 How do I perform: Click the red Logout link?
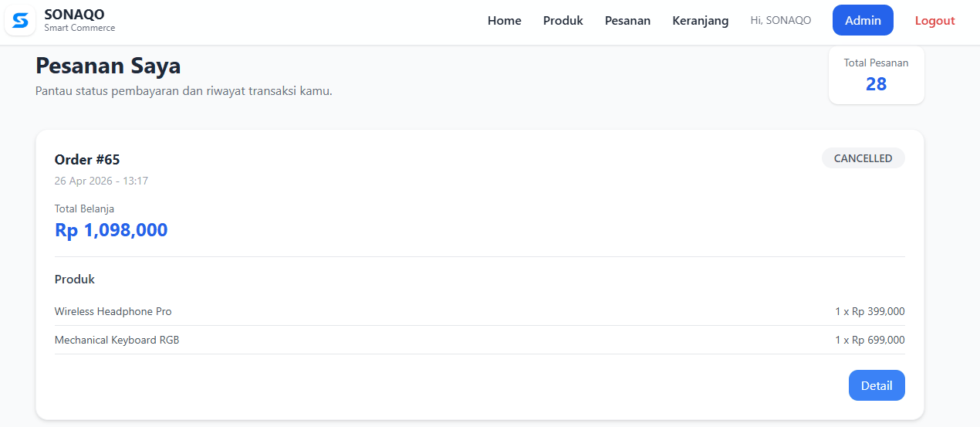pos(935,21)
